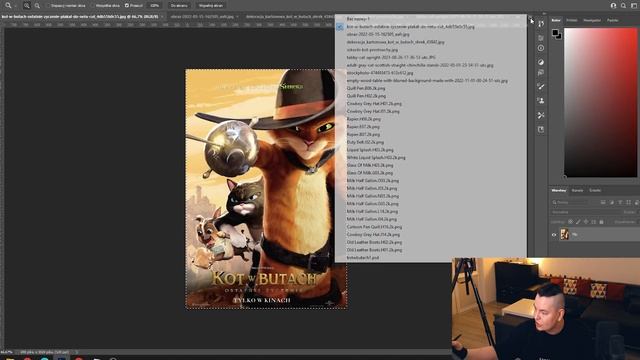This screenshot has width=640, height=360.
Task: Switch to the Próbki panel tab
Action: [x=572, y=20]
